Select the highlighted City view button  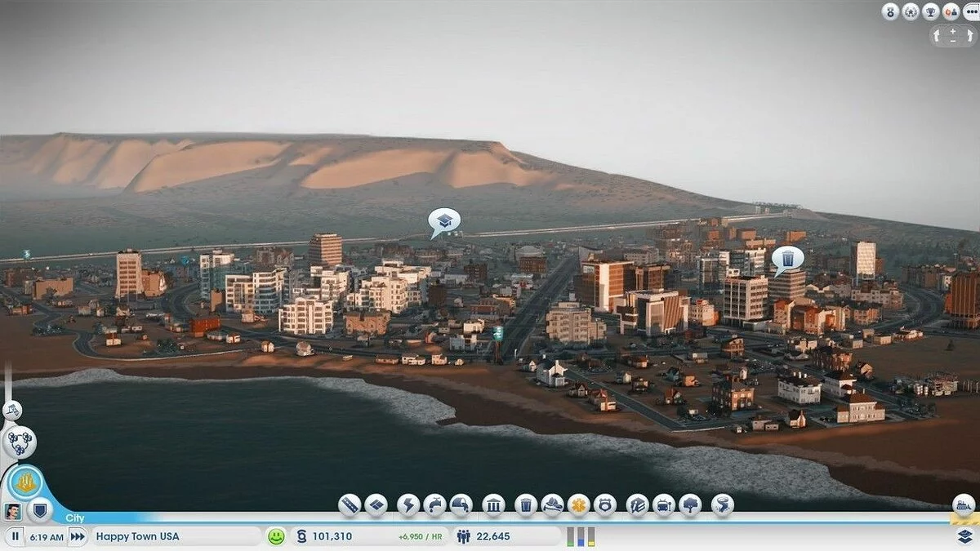click(25, 482)
